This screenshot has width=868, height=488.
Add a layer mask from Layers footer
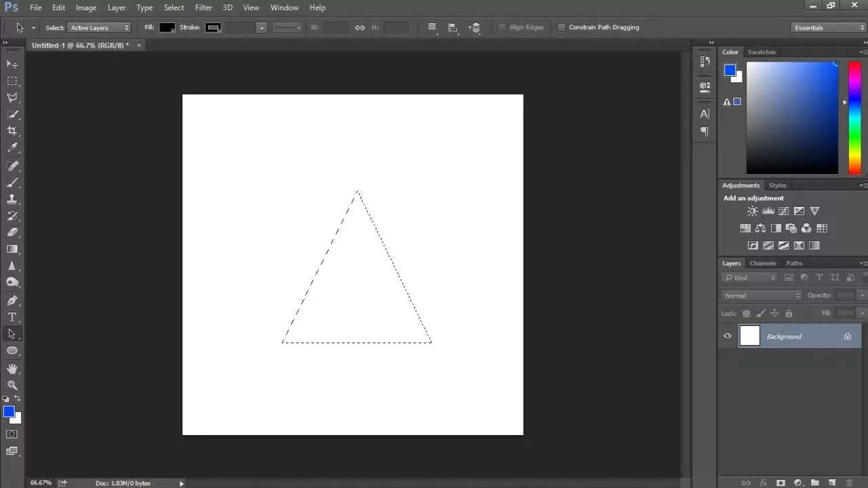tap(781, 483)
